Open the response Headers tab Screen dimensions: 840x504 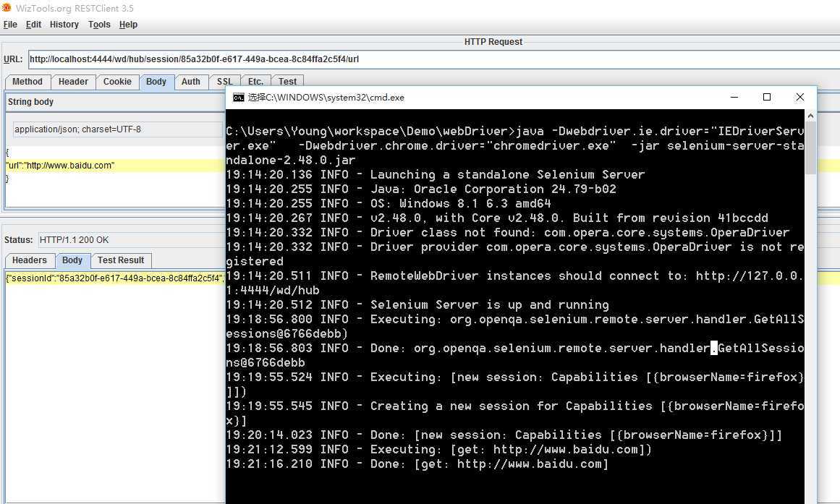pos(30,260)
